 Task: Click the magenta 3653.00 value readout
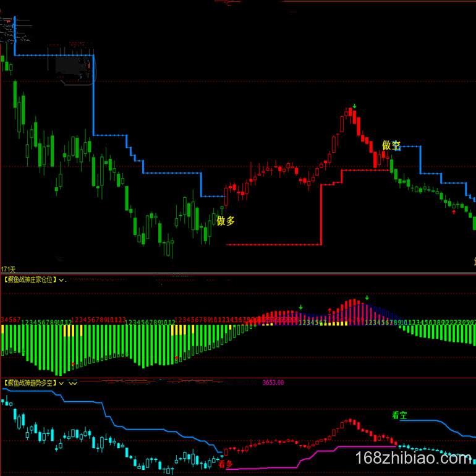pos(273,383)
